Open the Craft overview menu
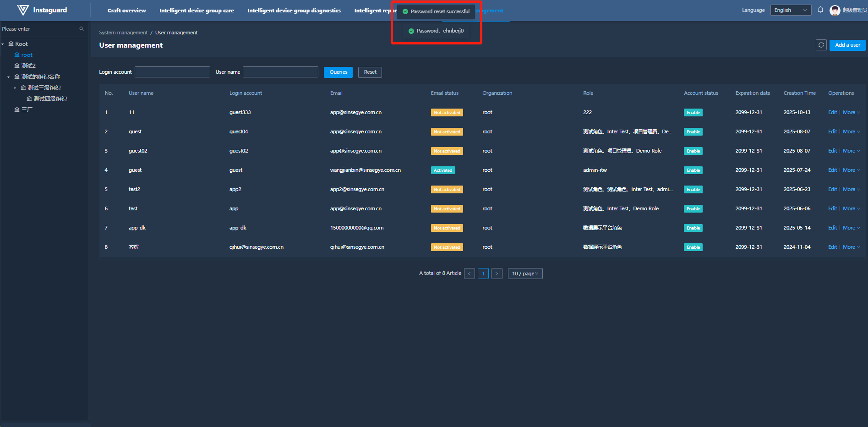 click(x=126, y=11)
